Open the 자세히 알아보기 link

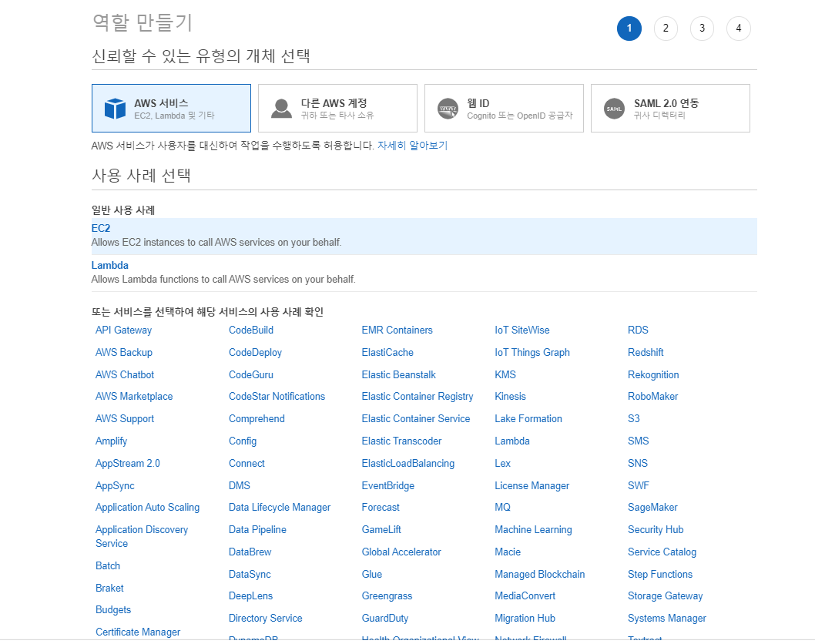(412, 146)
